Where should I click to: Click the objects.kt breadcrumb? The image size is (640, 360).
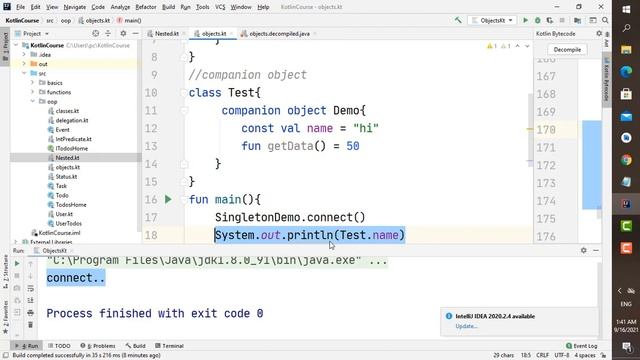point(94,20)
